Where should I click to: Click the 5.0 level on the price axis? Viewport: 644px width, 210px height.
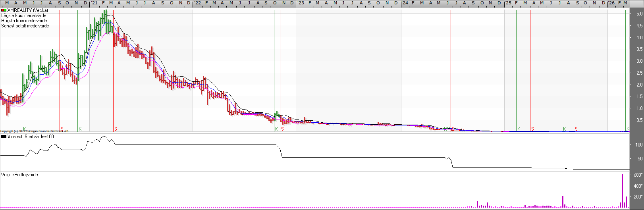639,14
